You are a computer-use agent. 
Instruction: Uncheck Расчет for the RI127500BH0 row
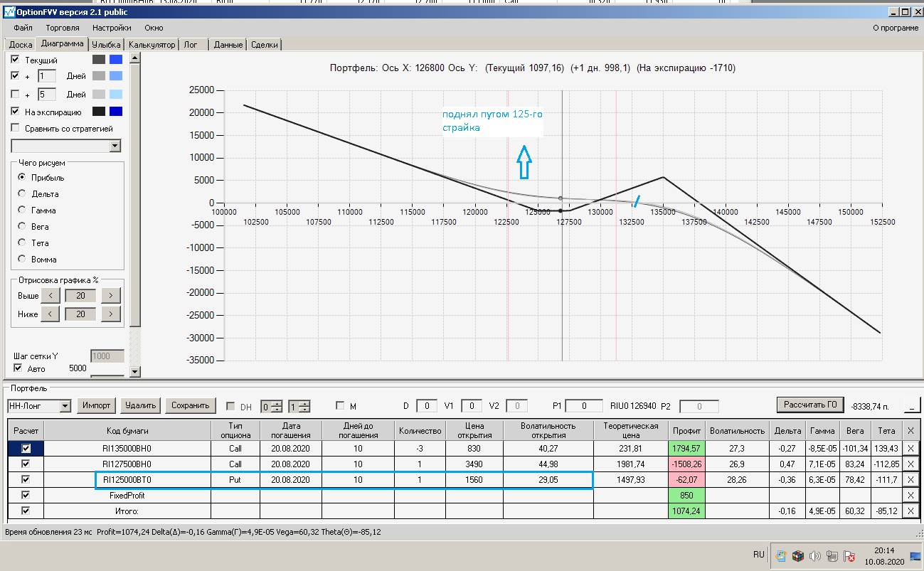click(x=26, y=464)
